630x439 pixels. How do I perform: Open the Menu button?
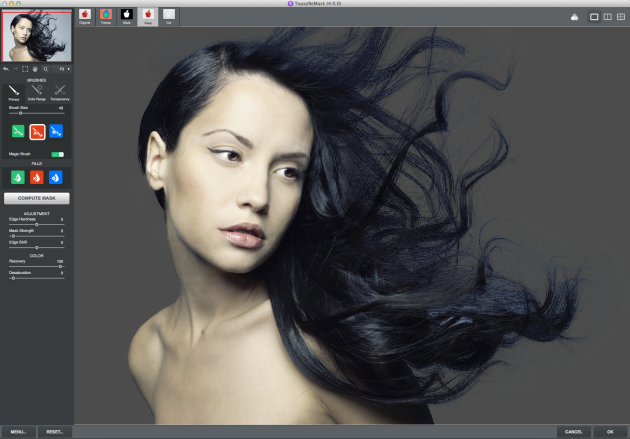[x=18, y=432]
